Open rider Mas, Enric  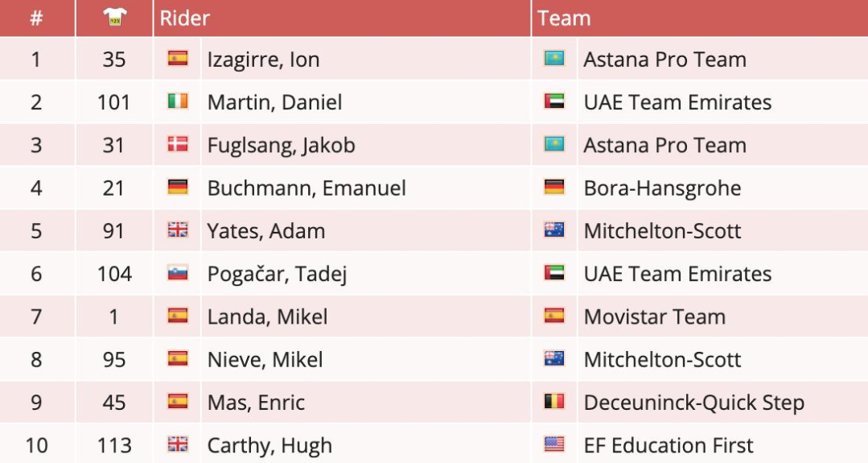click(256, 403)
